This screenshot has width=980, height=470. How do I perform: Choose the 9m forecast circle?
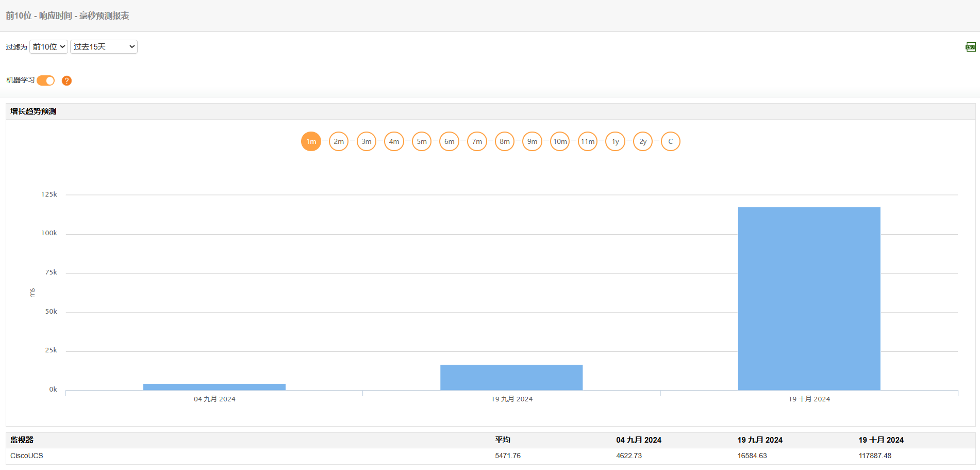coord(533,141)
